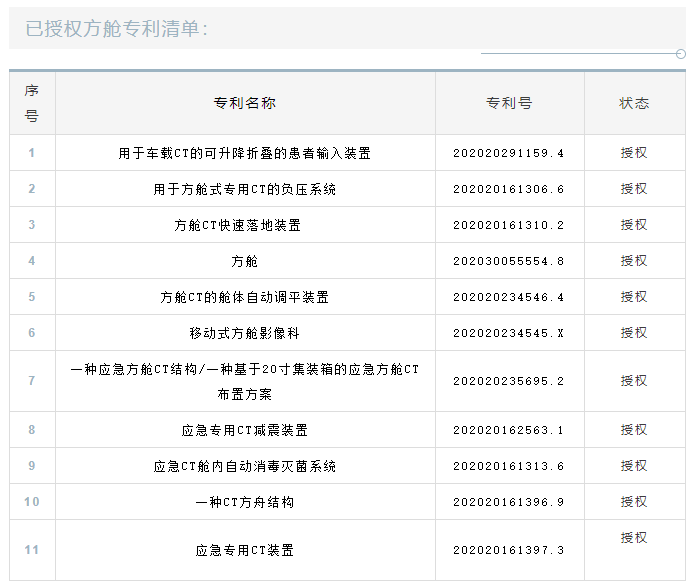Click 方舱CT的舱体自动调平装置 entry
This screenshot has height=587, width=698.
[245, 297]
